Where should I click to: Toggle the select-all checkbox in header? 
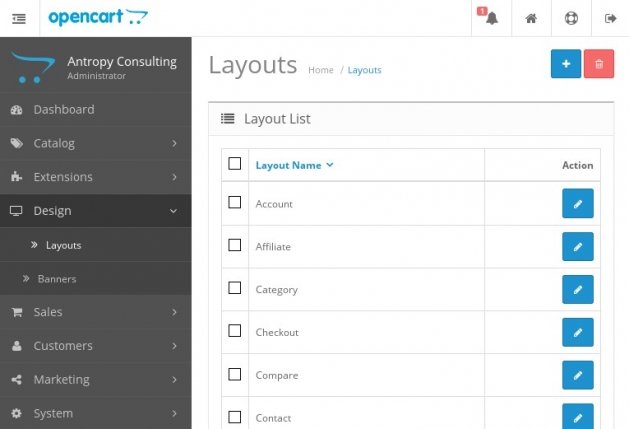235,164
